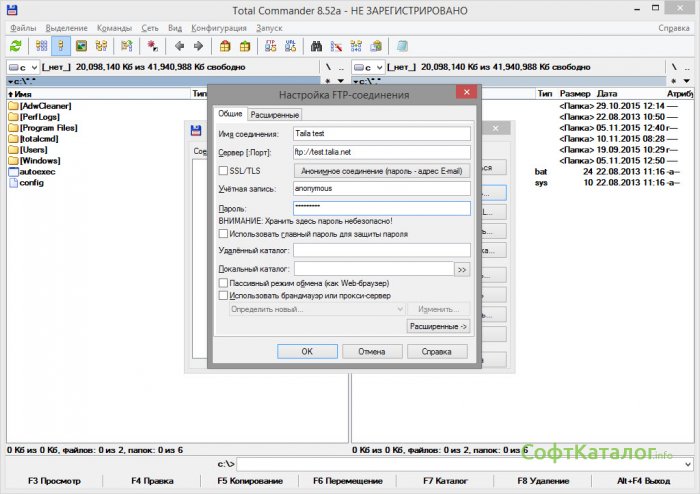Click the refresh panel toolbar icon
The width and height of the screenshot is (700, 494).
pos(15,46)
